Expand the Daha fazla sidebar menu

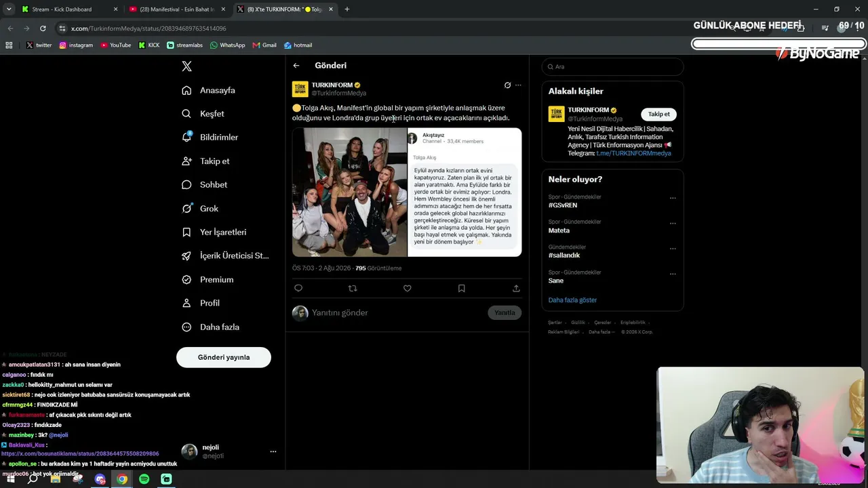(211, 327)
